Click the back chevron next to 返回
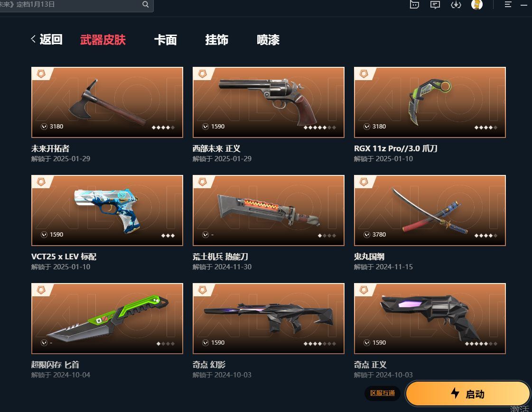 [x=33, y=39]
